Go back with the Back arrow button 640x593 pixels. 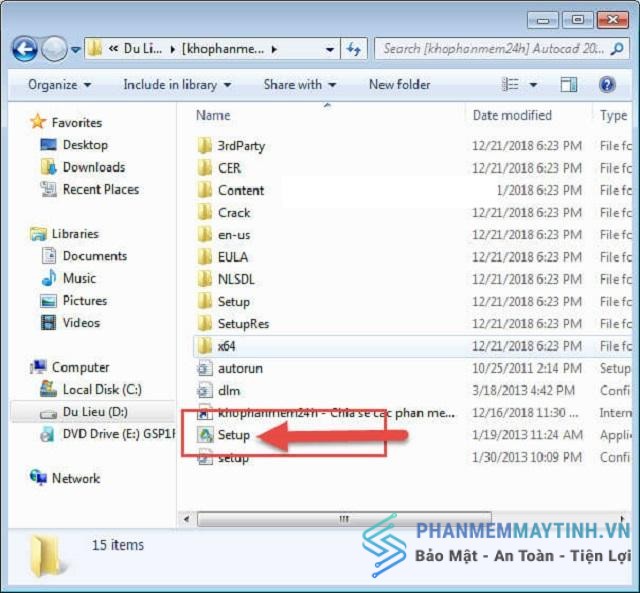click(x=24, y=49)
